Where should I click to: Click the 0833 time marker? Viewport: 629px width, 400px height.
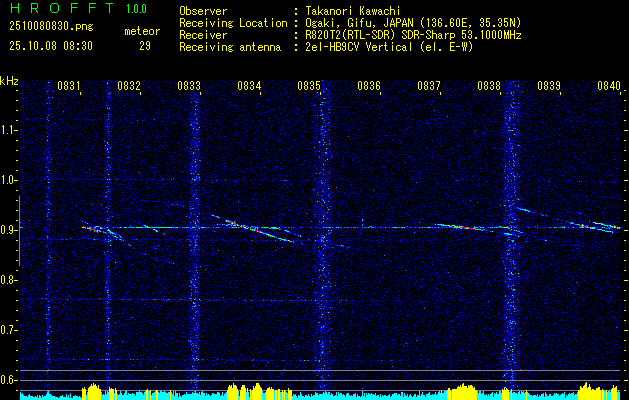[189, 86]
